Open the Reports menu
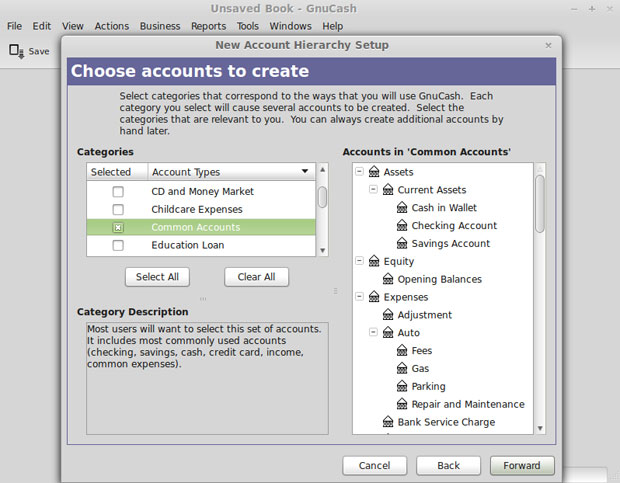Screen dimensions: 620x483 click(208, 26)
